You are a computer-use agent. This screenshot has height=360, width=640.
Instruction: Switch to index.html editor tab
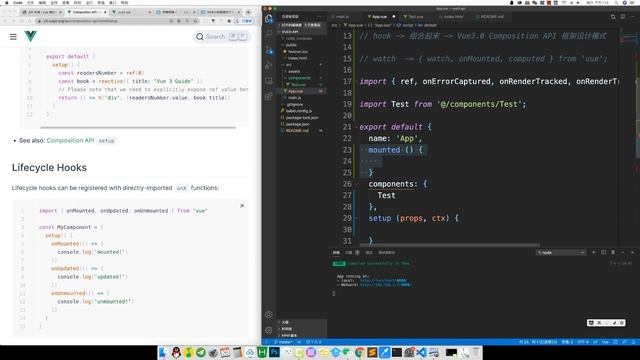click(453, 17)
